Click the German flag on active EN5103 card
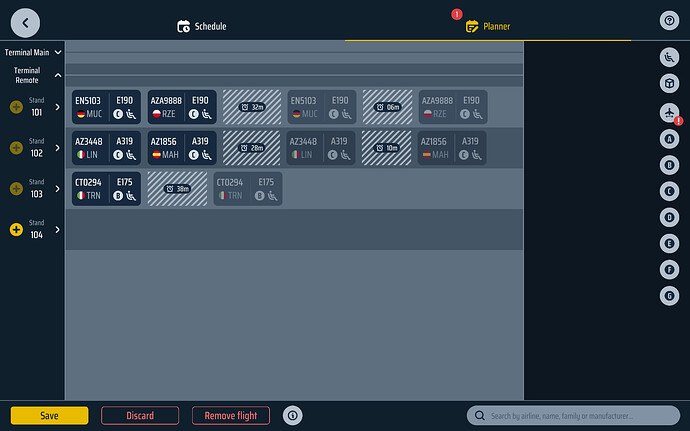Viewport: 690px width, 431px height. pyautogui.click(x=81, y=114)
